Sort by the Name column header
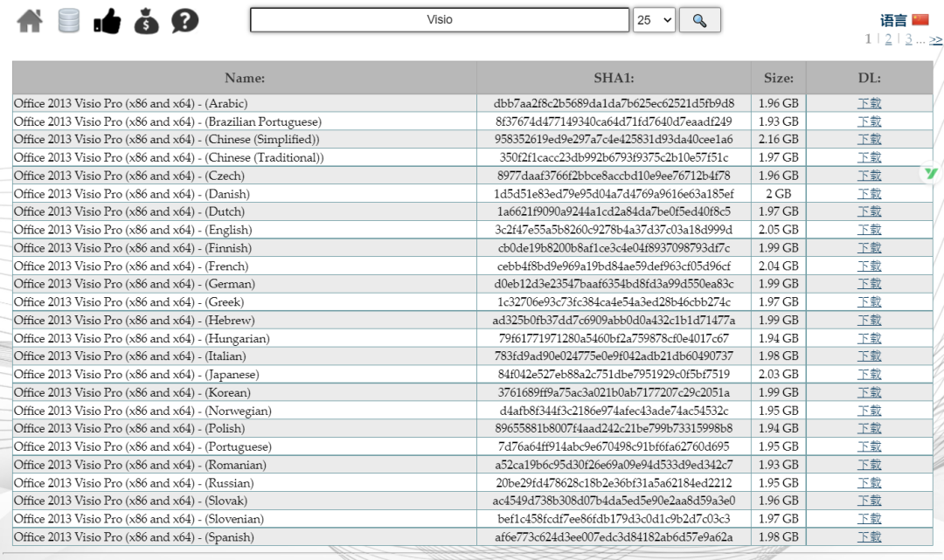This screenshot has height=560, width=944. (x=245, y=78)
